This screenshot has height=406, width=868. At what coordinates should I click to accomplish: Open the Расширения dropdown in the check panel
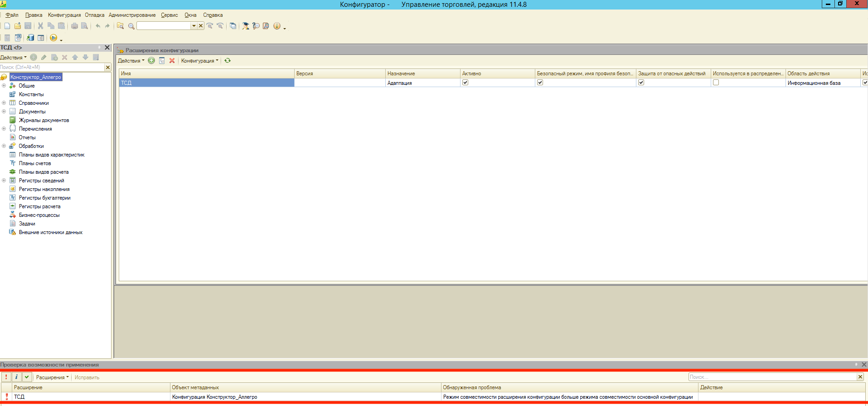point(52,377)
